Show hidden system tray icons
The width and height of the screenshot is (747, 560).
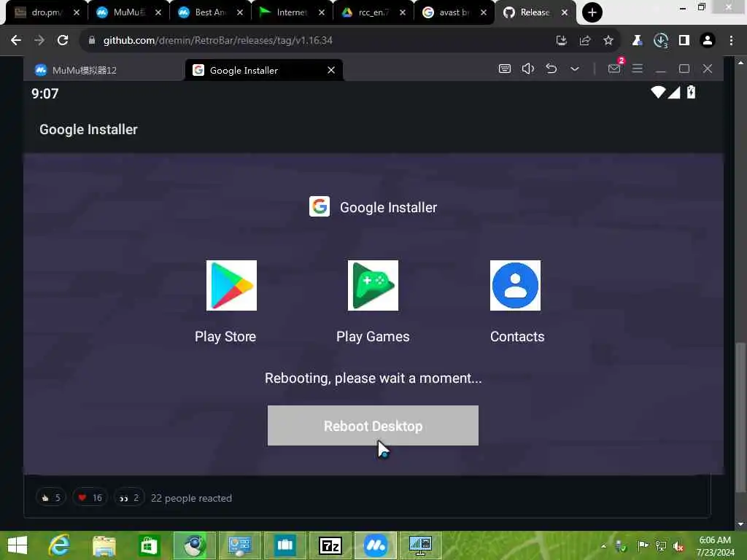(603, 545)
